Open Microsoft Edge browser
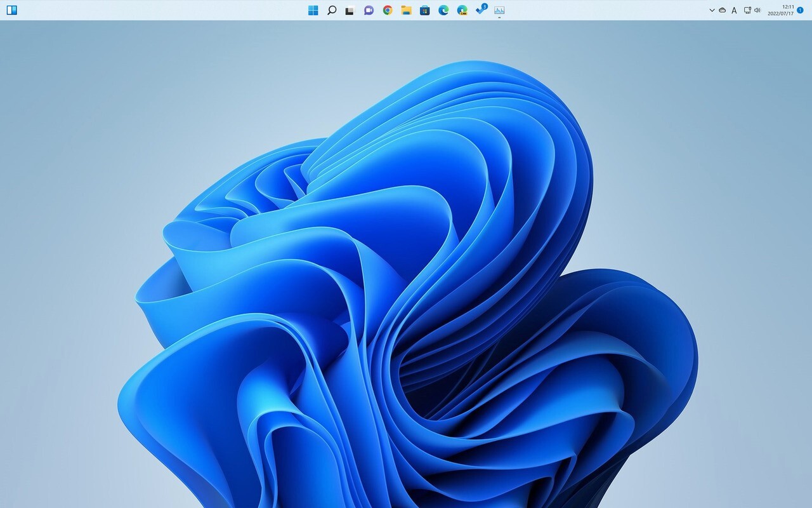 443,10
